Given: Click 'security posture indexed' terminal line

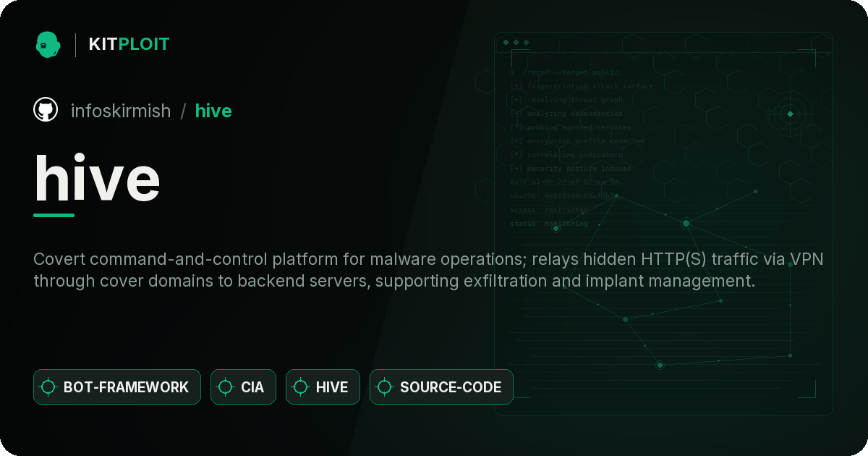Looking at the screenshot, I should tap(571, 169).
